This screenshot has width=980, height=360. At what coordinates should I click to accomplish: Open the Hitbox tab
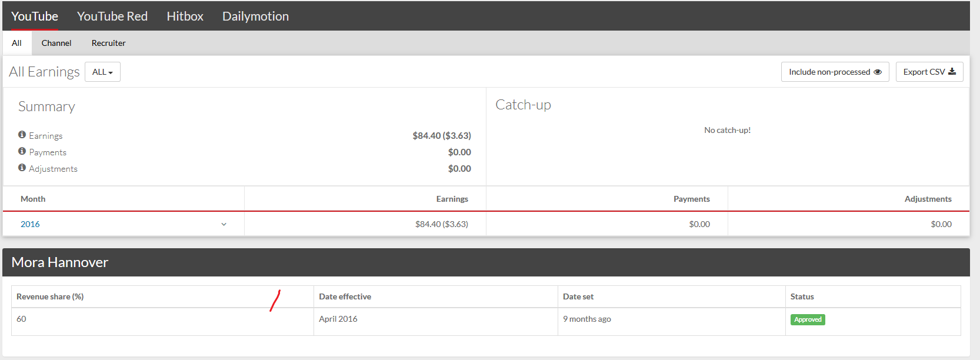tap(185, 16)
